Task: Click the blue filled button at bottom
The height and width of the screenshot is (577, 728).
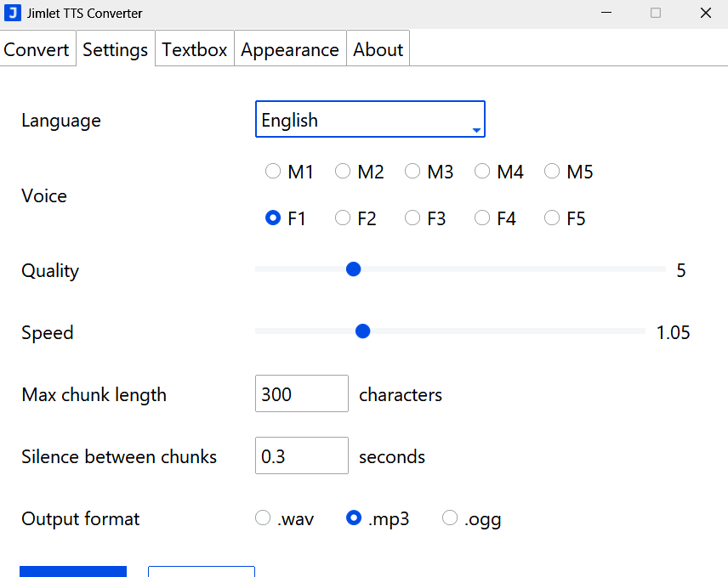Action: click(72, 571)
